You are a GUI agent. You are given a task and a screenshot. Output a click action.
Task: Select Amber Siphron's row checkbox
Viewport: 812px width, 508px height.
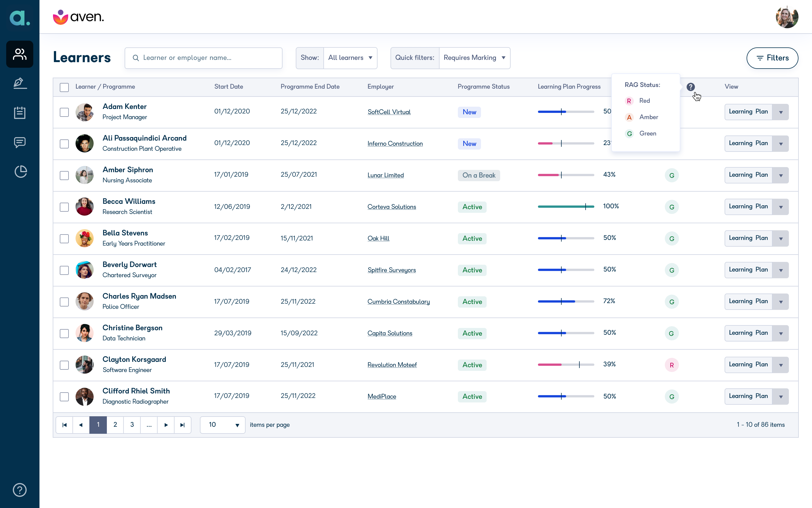point(64,175)
